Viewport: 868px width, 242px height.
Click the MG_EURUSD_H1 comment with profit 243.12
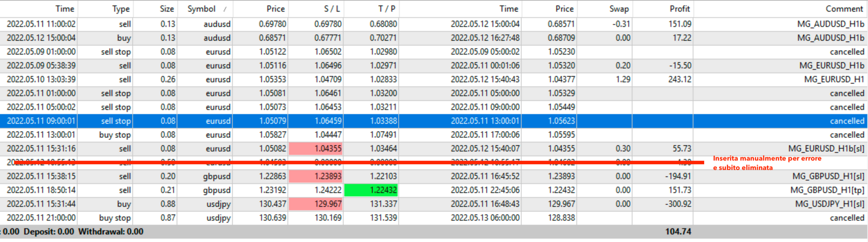(834, 80)
